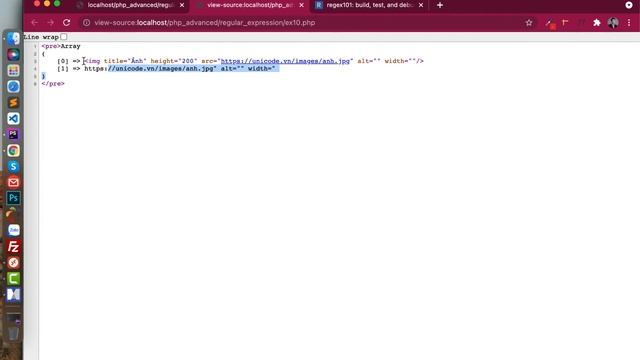The image size is (640, 360).
Task: Open FileZilla from the dock
Action: [x=13, y=247]
